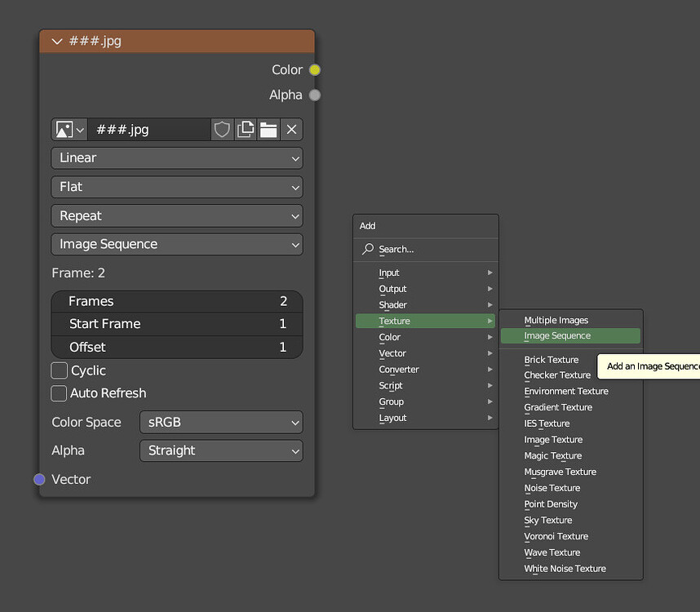Add an IES Texture node
This screenshot has width=700, height=612.
pyautogui.click(x=570, y=424)
